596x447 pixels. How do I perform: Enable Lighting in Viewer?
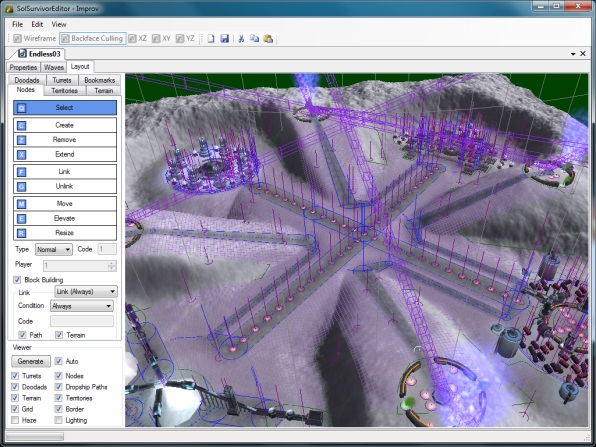[x=59, y=420]
